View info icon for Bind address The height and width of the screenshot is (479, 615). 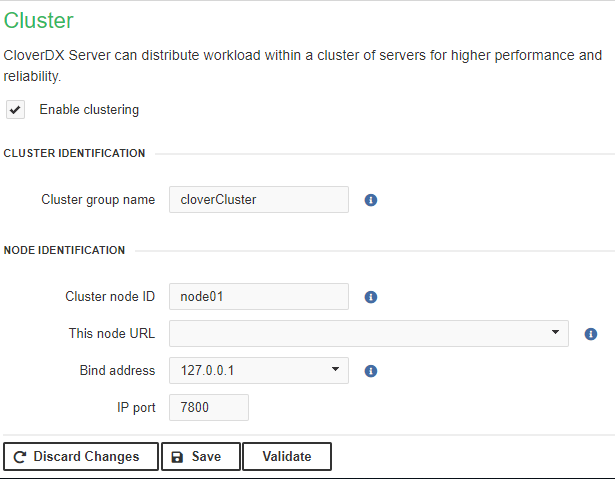coord(371,371)
